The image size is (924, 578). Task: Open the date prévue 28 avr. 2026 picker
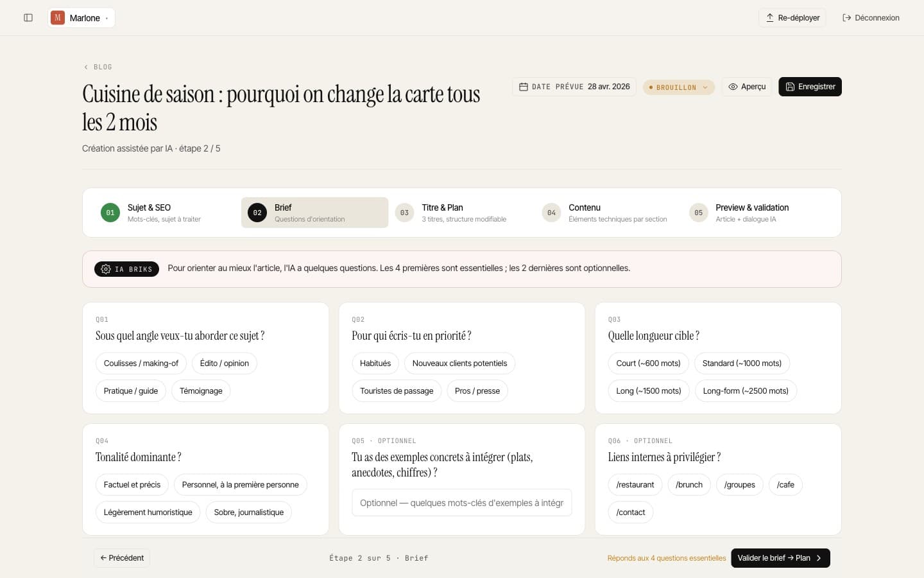click(574, 87)
